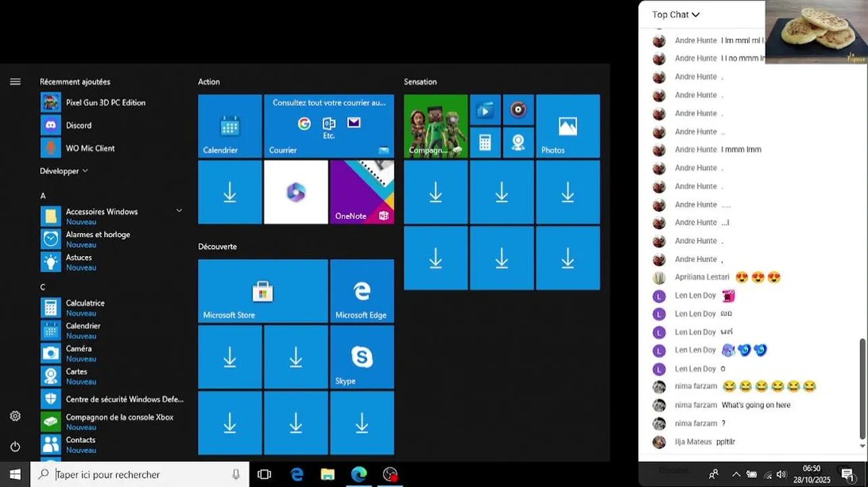This screenshot has width=868, height=487.
Task: Expand the Développer recently added section
Action: click(x=64, y=171)
